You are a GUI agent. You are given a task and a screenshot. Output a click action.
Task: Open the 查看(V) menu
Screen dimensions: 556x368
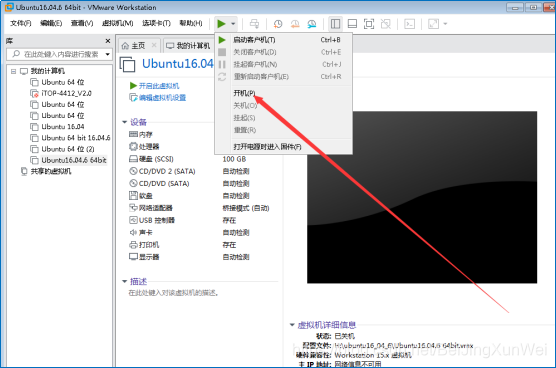(82, 23)
